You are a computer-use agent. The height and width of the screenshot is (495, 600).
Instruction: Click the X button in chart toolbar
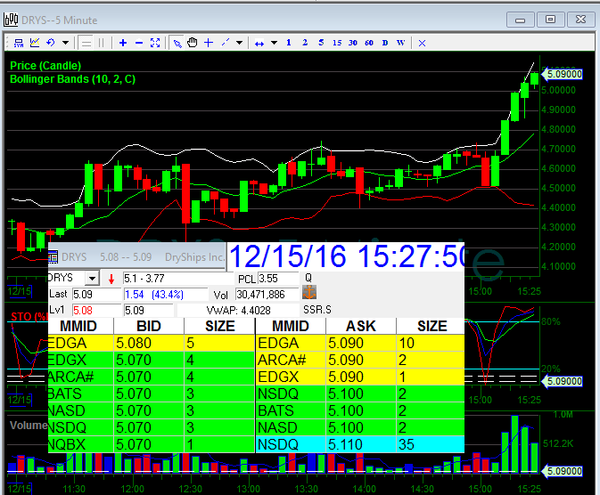(x=420, y=42)
